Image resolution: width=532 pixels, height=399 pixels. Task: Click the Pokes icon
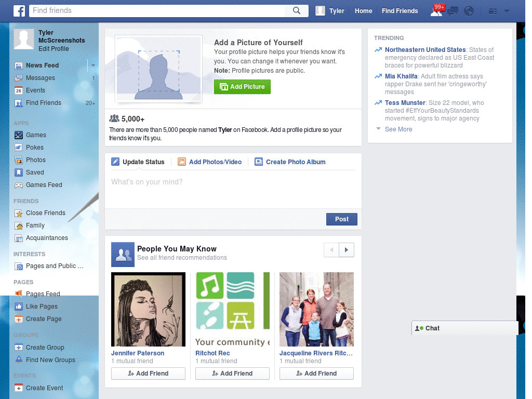(19, 148)
